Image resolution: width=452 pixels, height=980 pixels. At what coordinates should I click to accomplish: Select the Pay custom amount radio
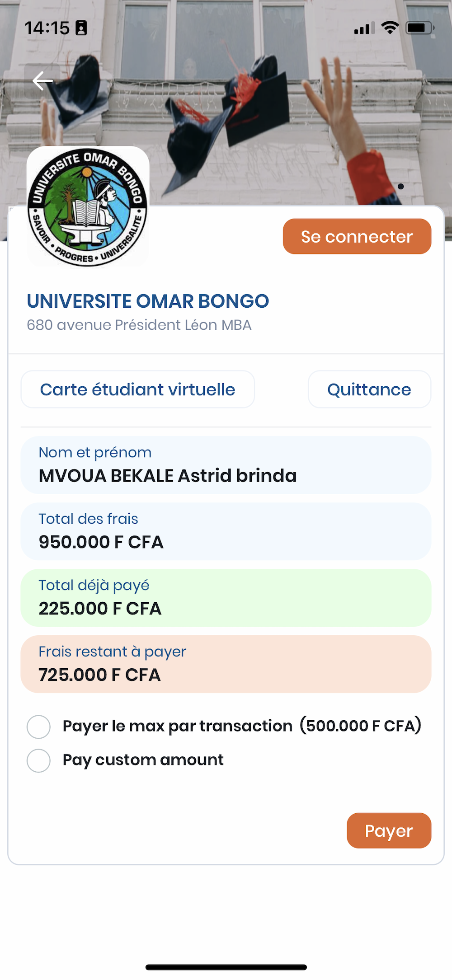pyautogui.click(x=39, y=760)
